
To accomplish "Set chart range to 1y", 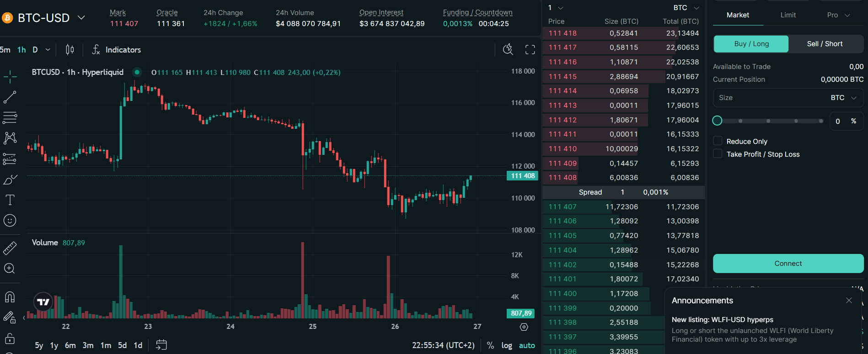I will click(54, 345).
